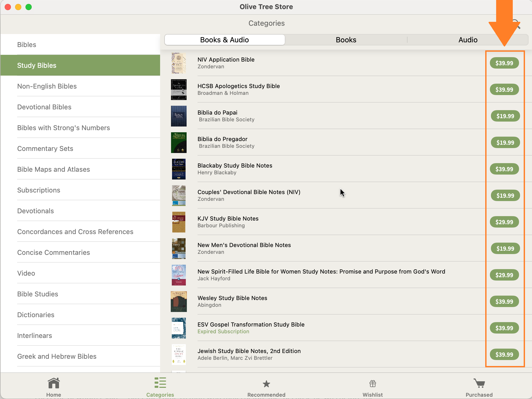This screenshot has height=399, width=532.
Task: Click the Expired Subscription link
Action: click(223, 331)
